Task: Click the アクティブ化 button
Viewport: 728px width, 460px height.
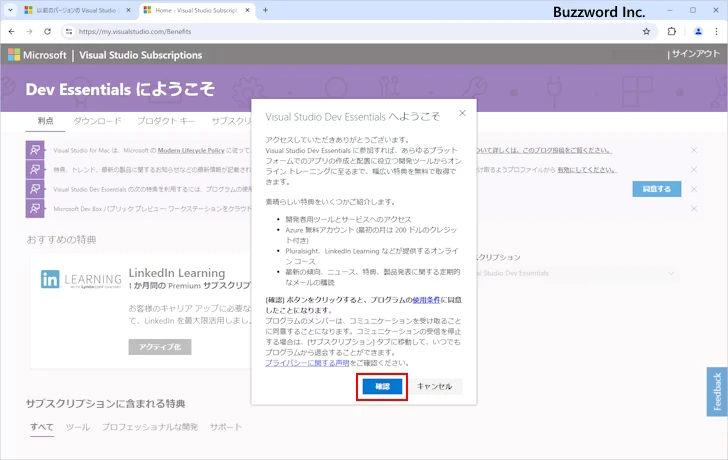Action: pos(160,347)
